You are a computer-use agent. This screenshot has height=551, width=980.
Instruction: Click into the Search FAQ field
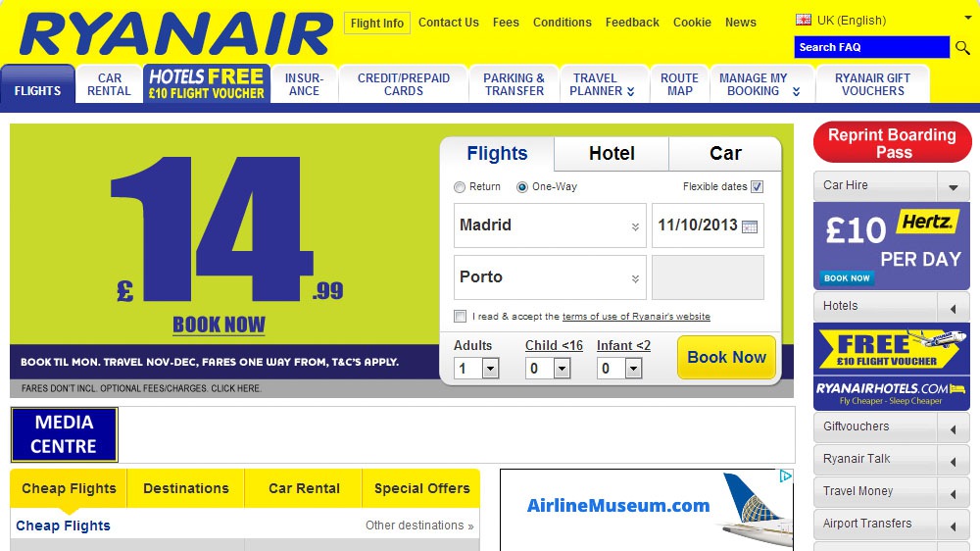872,47
